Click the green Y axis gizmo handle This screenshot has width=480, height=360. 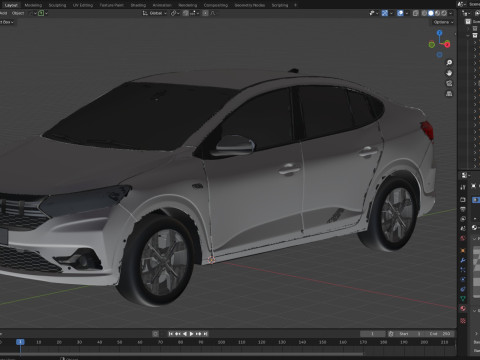[x=432, y=45]
